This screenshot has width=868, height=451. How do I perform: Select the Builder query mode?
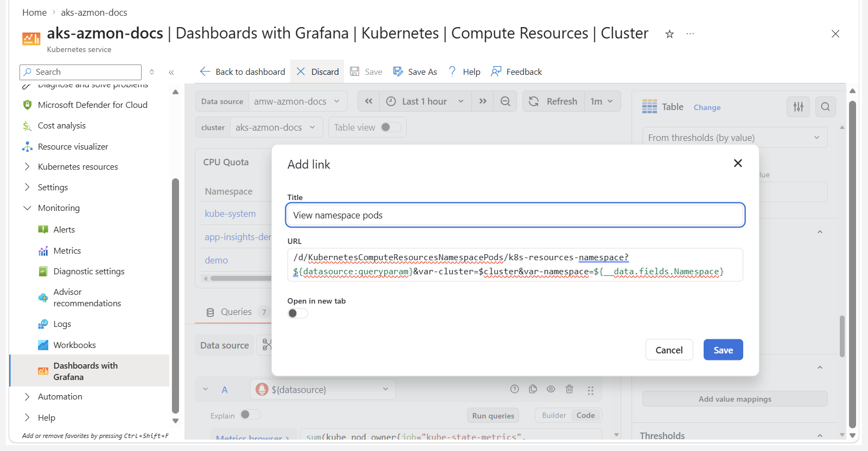click(554, 415)
